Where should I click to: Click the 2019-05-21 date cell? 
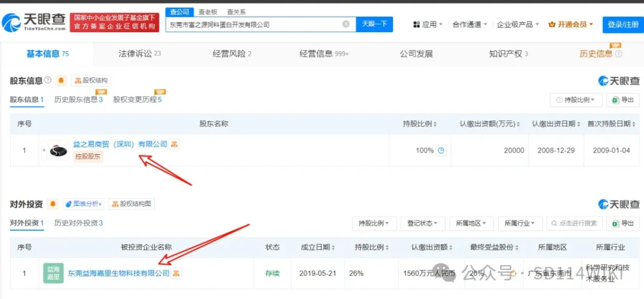(x=318, y=273)
